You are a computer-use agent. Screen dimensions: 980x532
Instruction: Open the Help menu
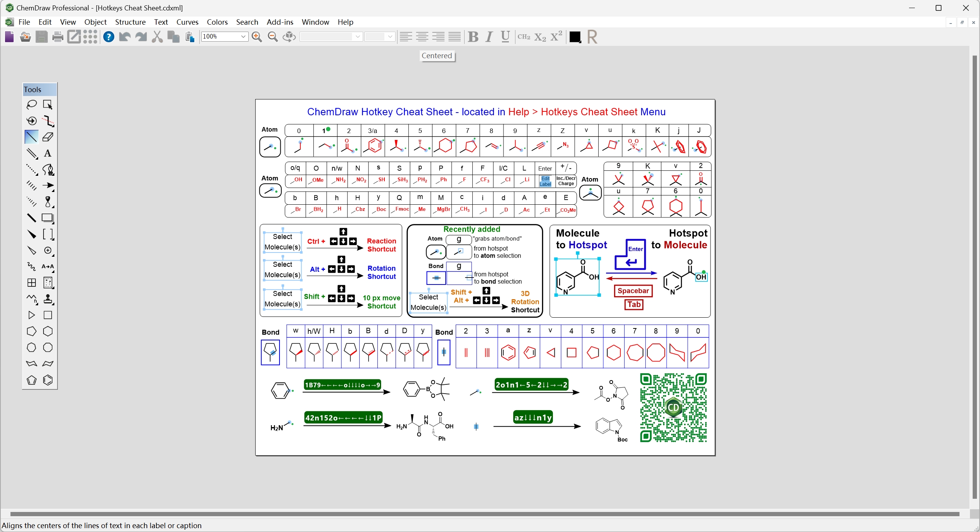pos(345,22)
